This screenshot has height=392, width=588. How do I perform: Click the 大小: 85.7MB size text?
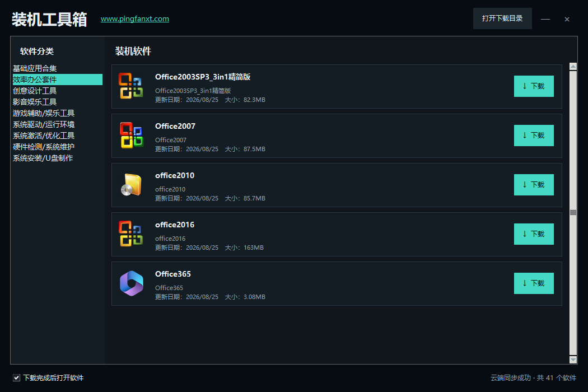coord(245,198)
